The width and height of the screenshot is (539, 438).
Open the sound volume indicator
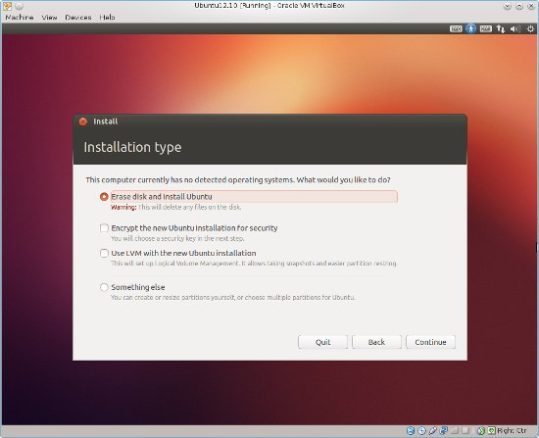tap(515, 29)
